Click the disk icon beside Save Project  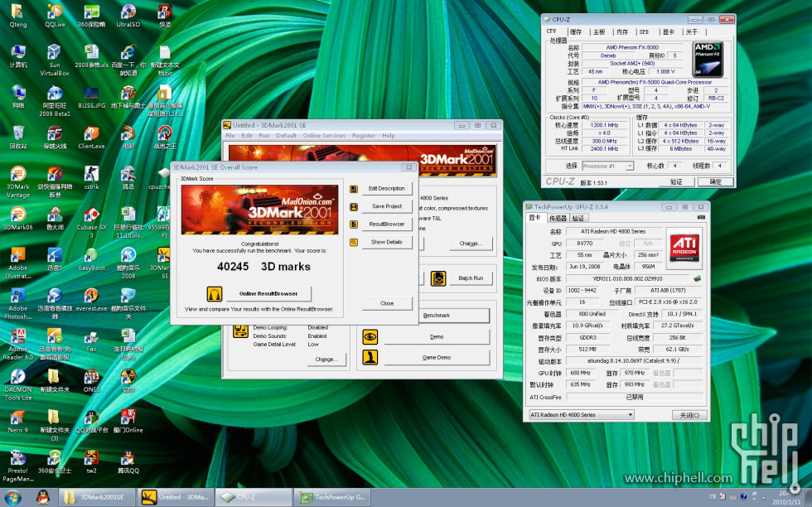(x=355, y=206)
